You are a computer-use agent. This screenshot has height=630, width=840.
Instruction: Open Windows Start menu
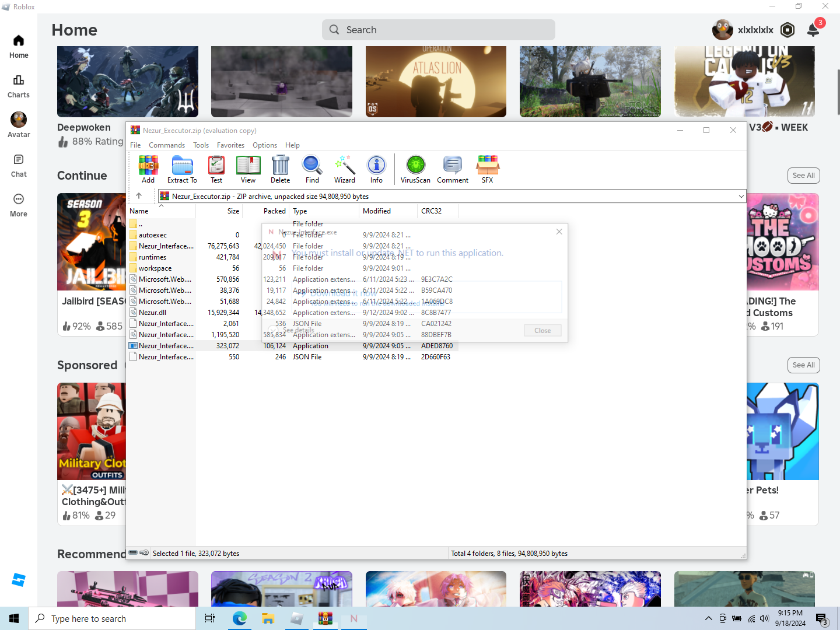click(14, 618)
